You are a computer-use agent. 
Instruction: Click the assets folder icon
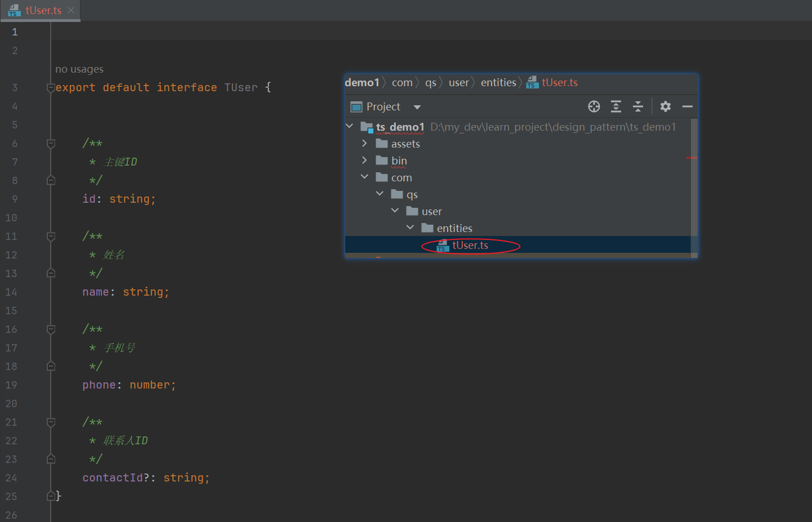[382, 143]
